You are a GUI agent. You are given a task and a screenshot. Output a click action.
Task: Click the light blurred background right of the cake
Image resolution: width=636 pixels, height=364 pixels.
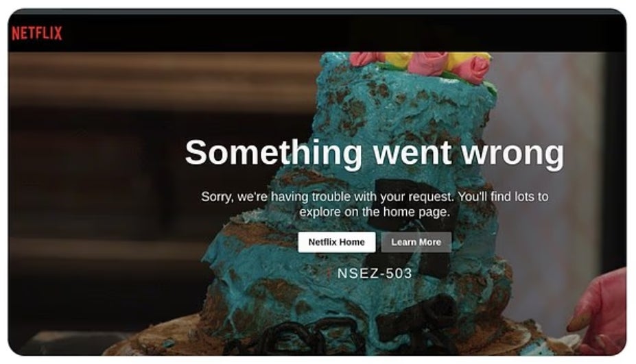pyautogui.click(x=549, y=137)
